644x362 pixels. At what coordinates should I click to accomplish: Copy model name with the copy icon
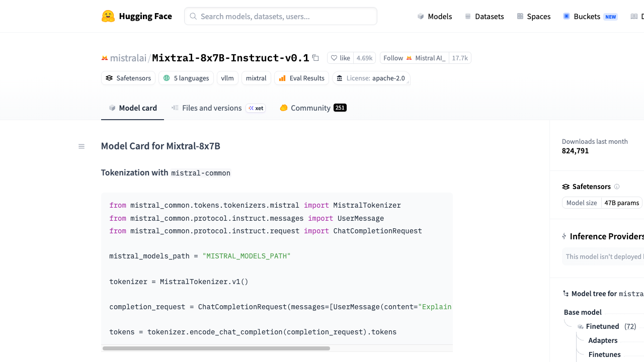click(x=315, y=58)
